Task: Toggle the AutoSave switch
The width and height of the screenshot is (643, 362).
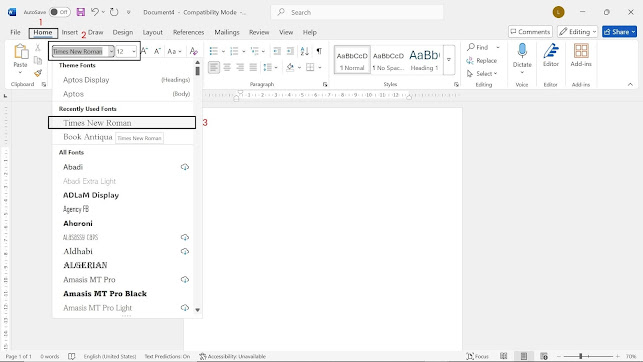Action: click(x=59, y=12)
